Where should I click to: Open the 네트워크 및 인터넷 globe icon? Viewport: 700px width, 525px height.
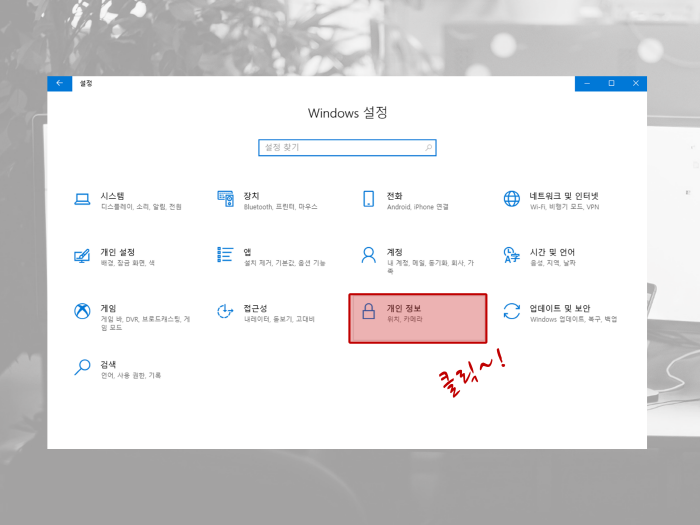pyautogui.click(x=512, y=199)
